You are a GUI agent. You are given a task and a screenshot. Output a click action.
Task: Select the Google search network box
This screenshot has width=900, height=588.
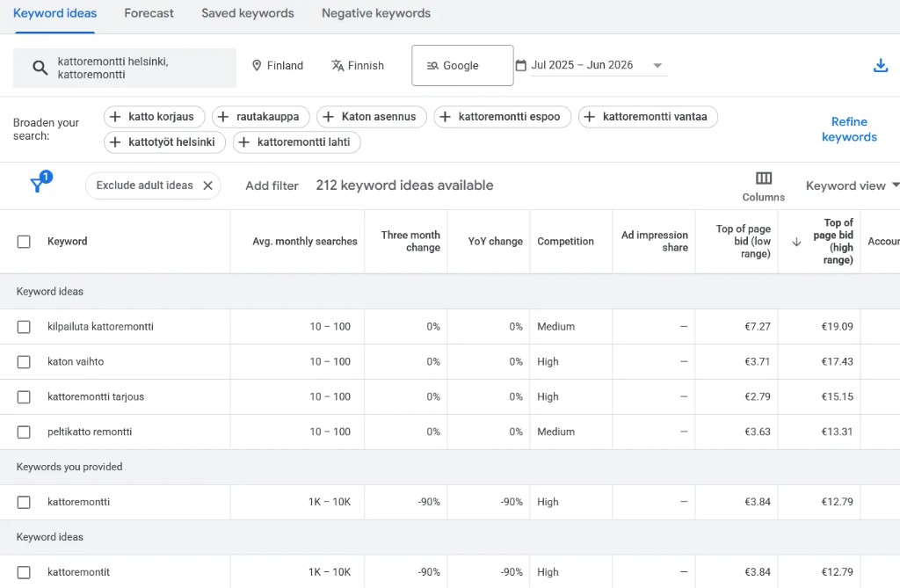462,65
